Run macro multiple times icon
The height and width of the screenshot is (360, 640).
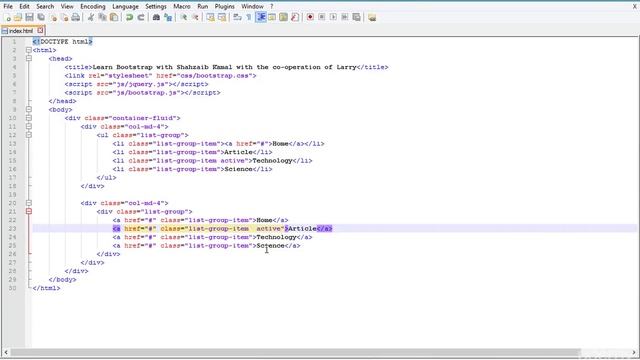click(x=344, y=17)
